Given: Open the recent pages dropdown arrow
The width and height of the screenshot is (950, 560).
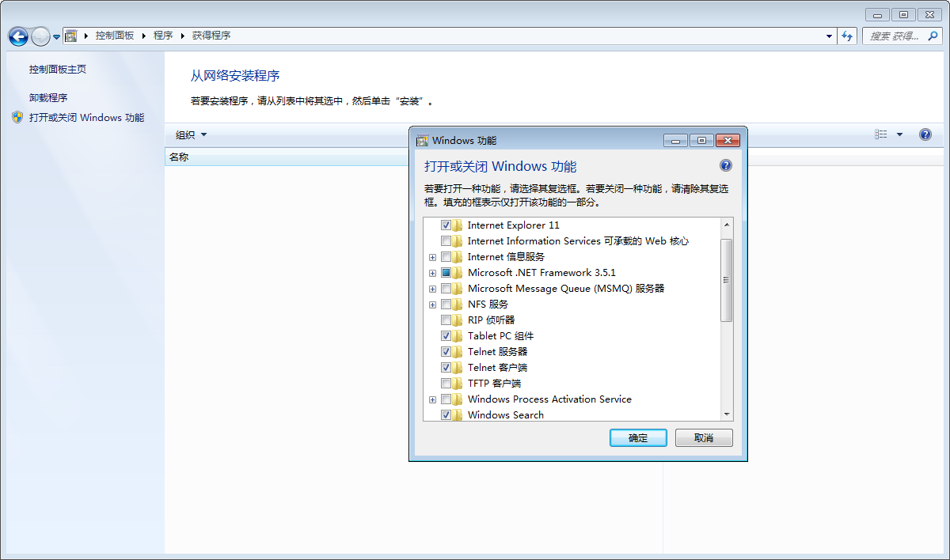Looking at the screenshot, I should (x=56, y=37).
